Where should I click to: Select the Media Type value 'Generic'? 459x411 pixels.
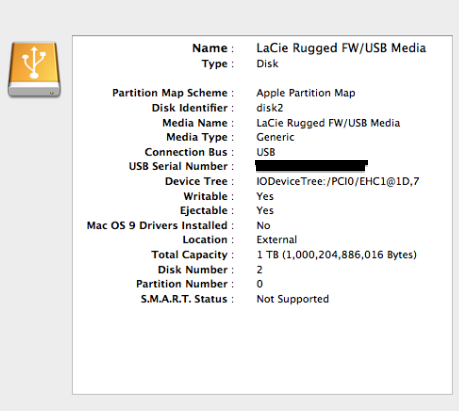click(275, 137)
